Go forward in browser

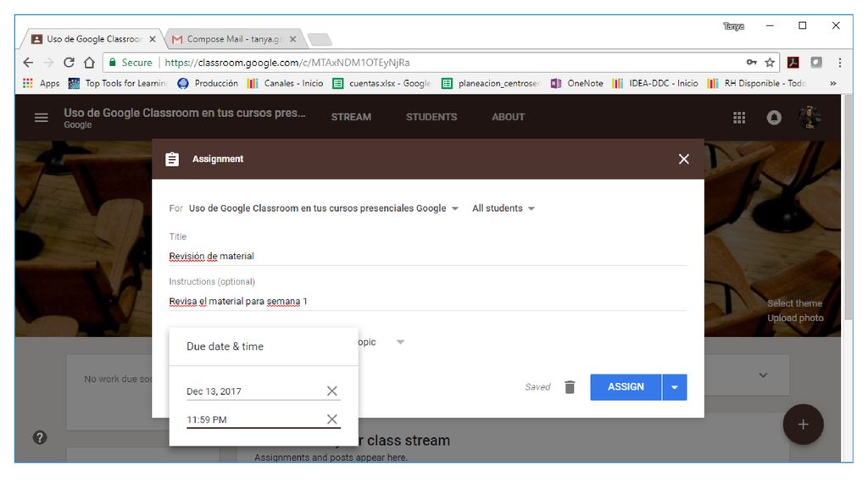[48, 63]
